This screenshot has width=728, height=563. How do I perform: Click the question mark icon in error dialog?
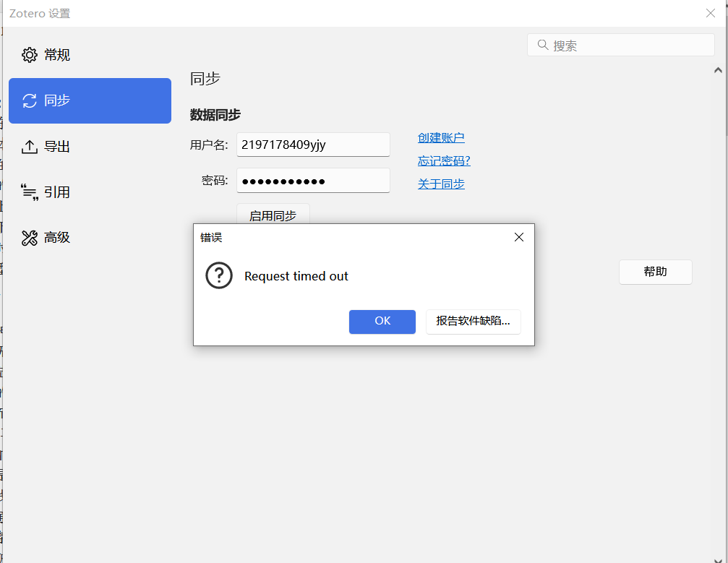coord(219,275)
